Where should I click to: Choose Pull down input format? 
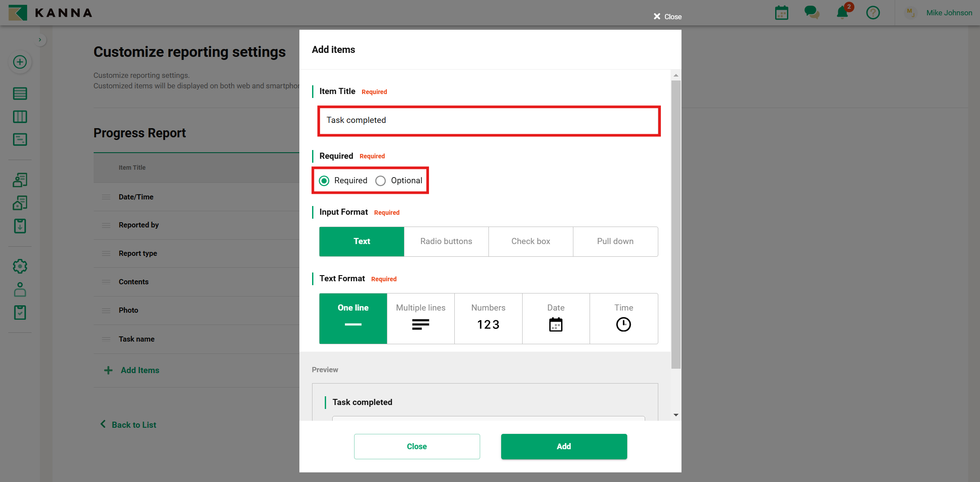click(615, 241)
